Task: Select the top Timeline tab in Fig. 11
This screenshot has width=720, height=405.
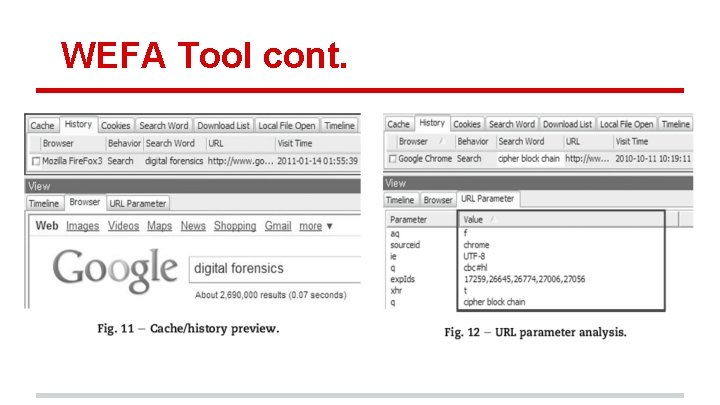Action: click(x=339, y=125)
